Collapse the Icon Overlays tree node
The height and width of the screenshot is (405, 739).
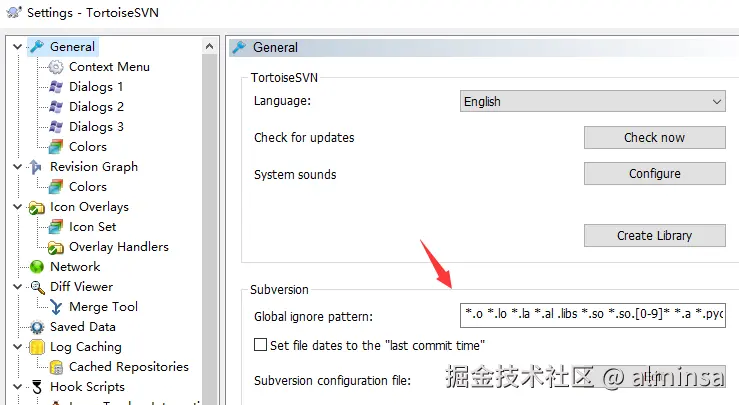pos(17,207)
